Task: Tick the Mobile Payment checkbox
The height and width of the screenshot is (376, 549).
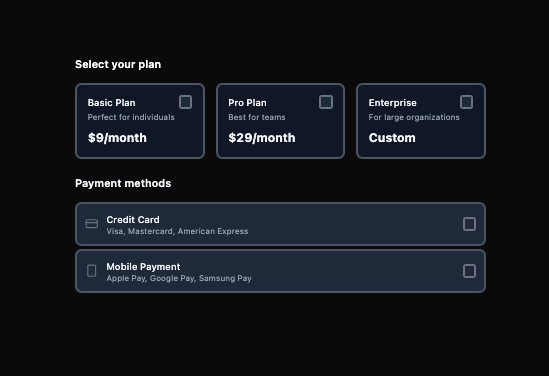Action: coord(470,271)
